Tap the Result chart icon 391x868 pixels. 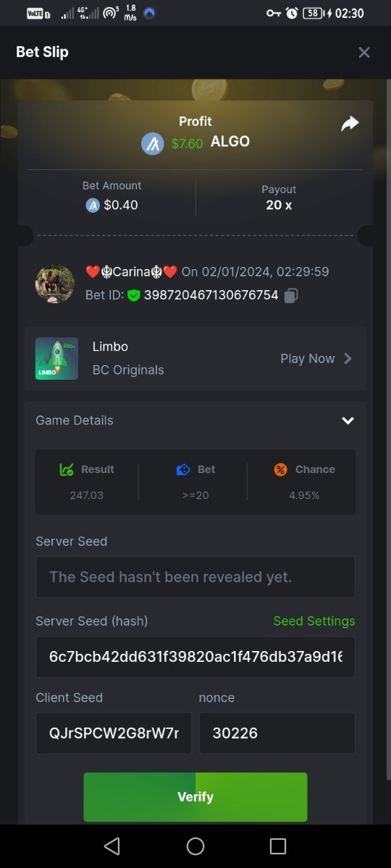coord(67,469)
